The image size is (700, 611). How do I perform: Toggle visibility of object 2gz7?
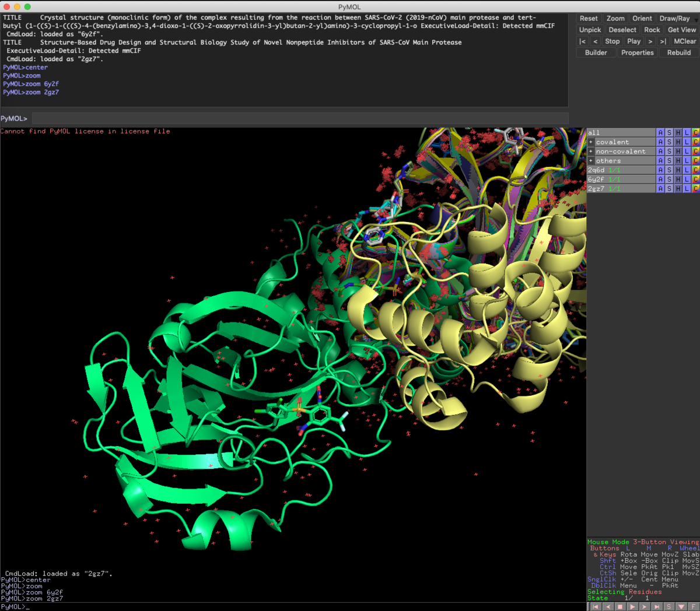[x=621, y=189]
